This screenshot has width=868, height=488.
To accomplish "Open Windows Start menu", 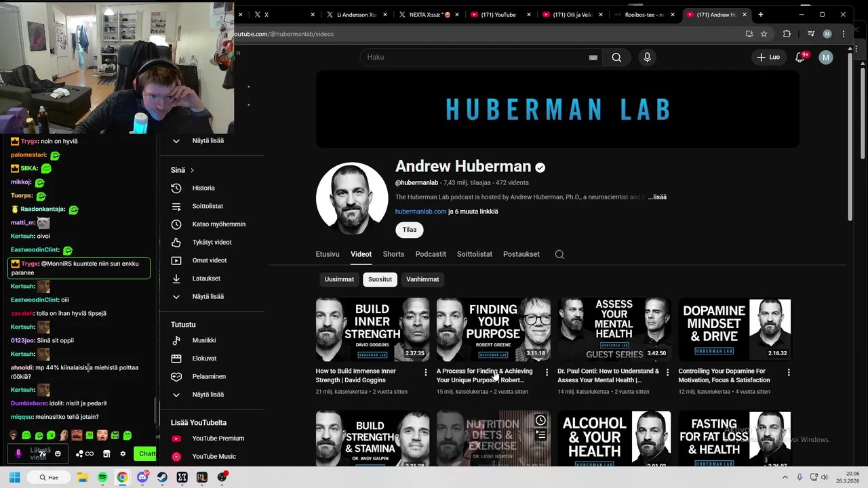I will pyautogui.click(x=14, y=478).
